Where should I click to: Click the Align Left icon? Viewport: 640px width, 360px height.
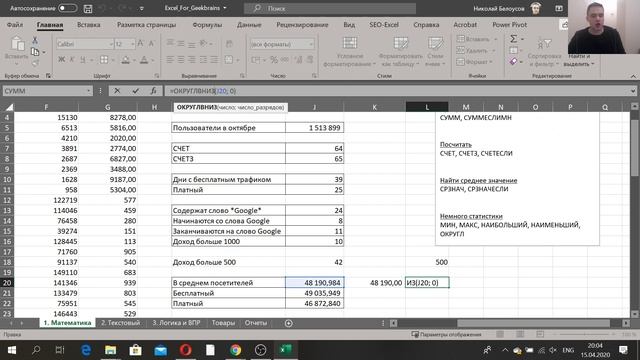point(170,60)
